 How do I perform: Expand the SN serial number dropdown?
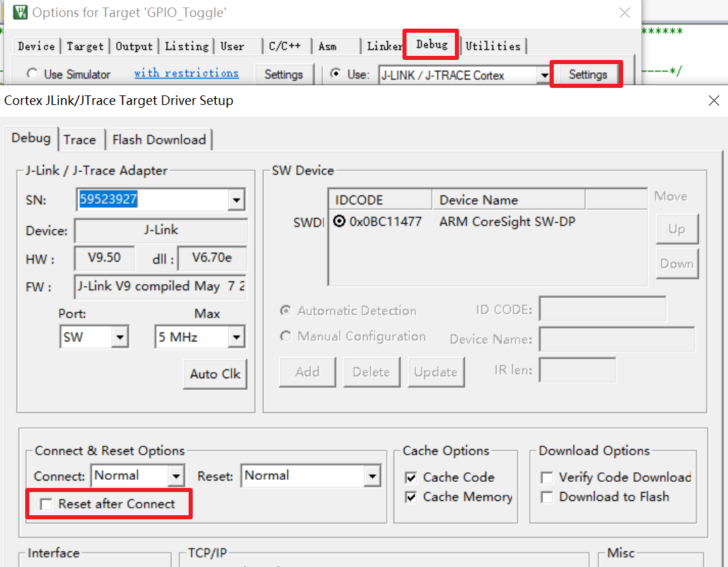click(x=236, y=200)
